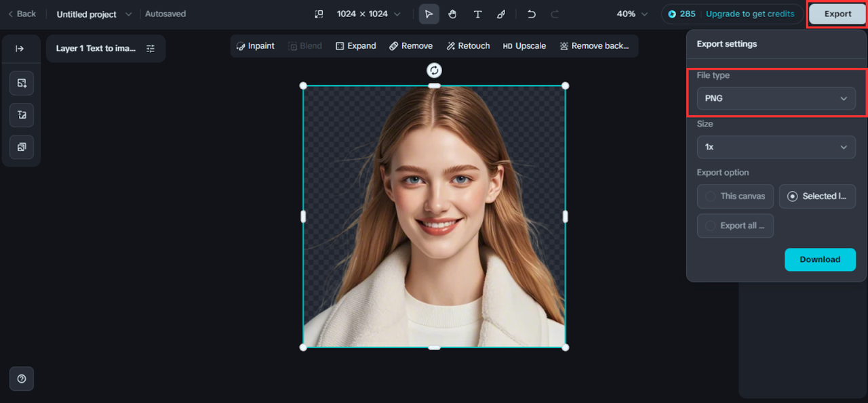This screenshot has width=868, height=403.
Task: Choose the HD Upscale tool
Action: point(524,46)
